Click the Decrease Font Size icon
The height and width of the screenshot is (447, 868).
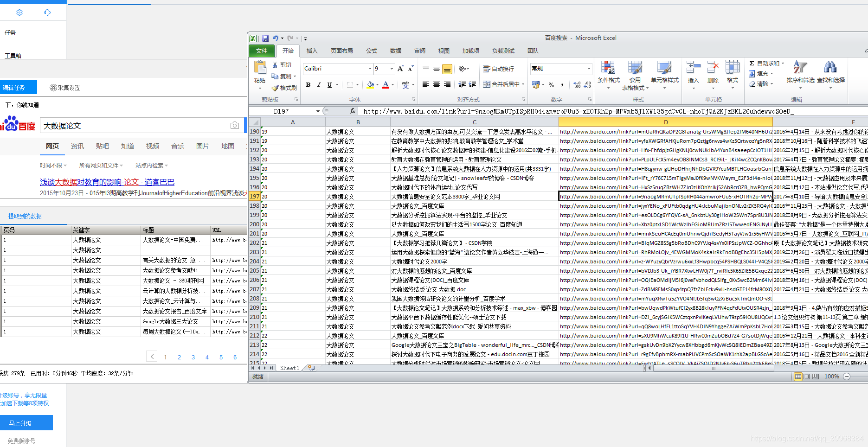(411, 69)
